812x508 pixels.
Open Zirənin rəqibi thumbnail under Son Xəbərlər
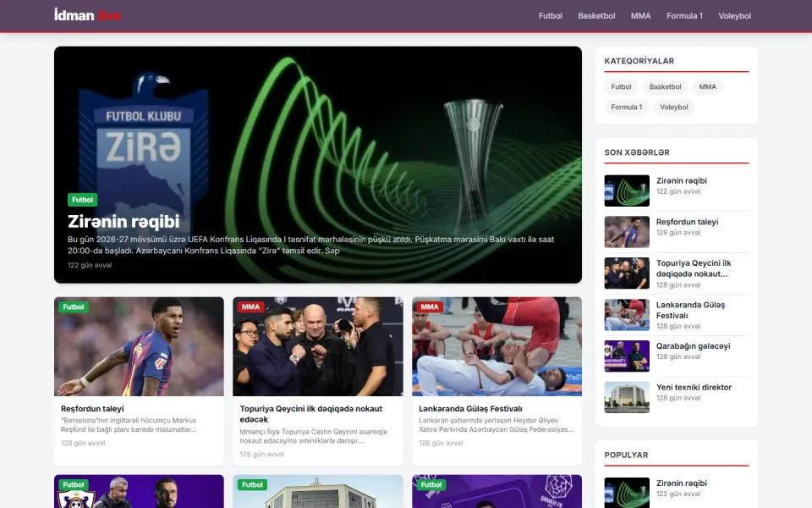(x=627, y=190)
